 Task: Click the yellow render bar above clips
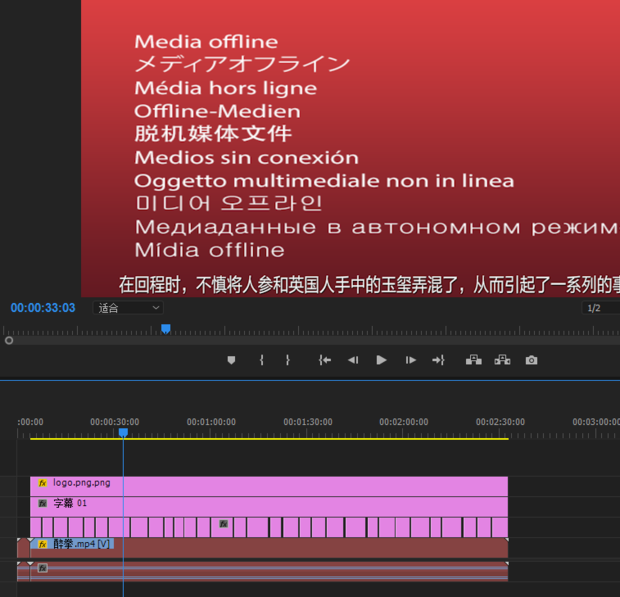269,439
